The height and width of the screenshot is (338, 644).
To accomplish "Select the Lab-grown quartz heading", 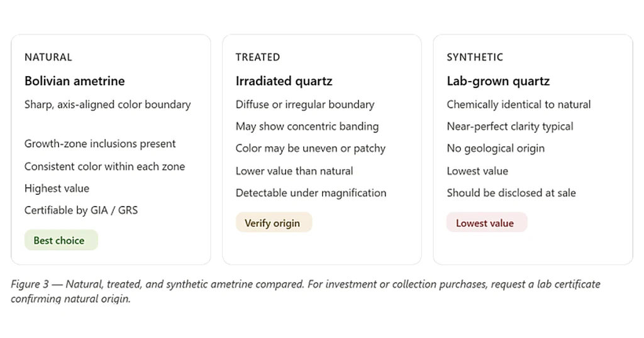I will [x=498, y=81].
